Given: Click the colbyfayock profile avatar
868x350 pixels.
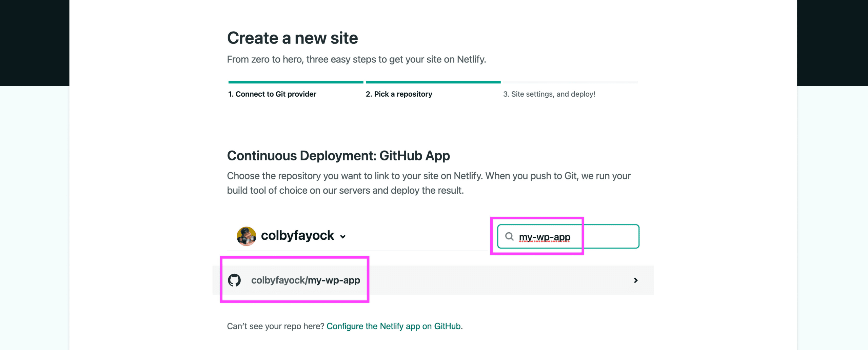Looking at the screenshot, I should (x=246, y=236).
